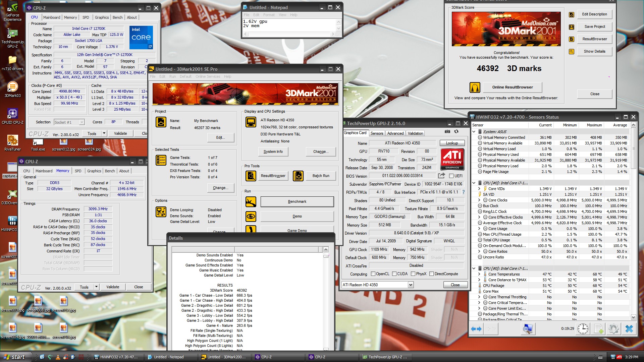Click the HWiNFO sensor list scroll-down arrow

pyautogui.click(x=633, y=317)
